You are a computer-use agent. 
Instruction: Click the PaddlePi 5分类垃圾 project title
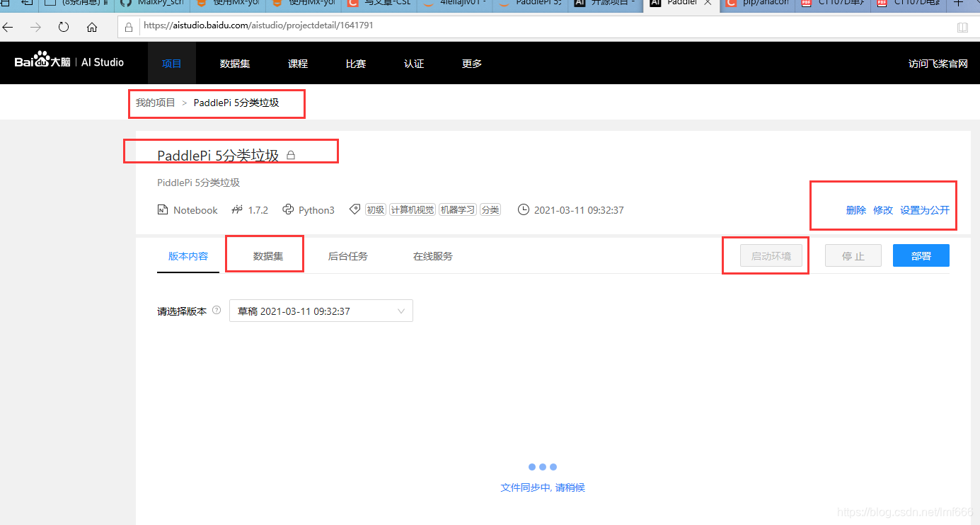pos(218,156)
